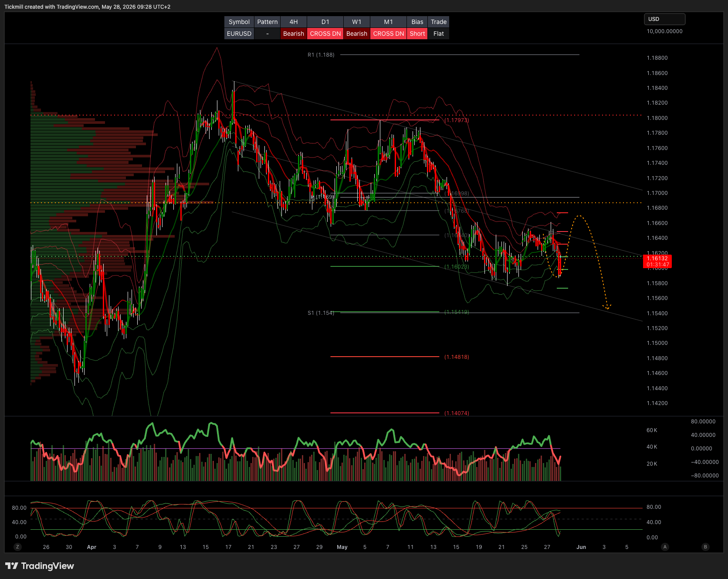728x579 pixels.
Task: Click the 1.18800 price axis tick
Action: [x=657, y=58]
